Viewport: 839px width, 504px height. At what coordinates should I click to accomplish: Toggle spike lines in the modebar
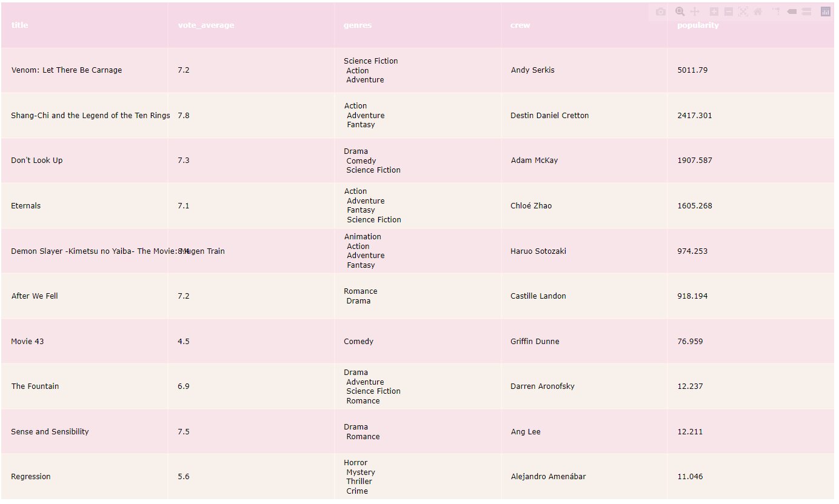(x=776, y=12)
